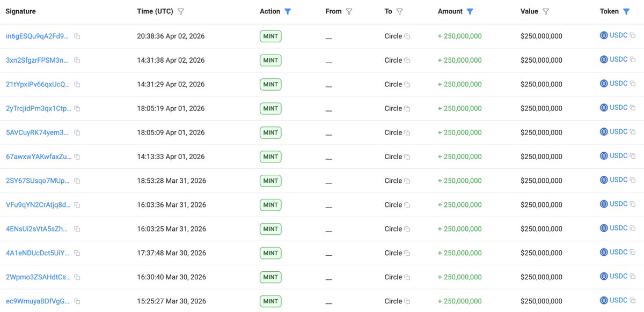Copy Circle address in 18:53:28 Mar 31 row
Image resolution: width=644 pixels, height=312 pixels.
tap(407, 181)
